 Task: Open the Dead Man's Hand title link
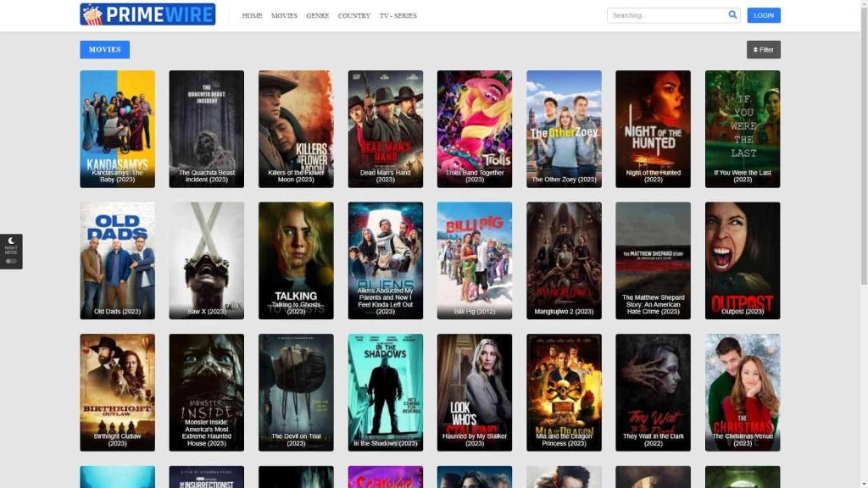[385, 175]
